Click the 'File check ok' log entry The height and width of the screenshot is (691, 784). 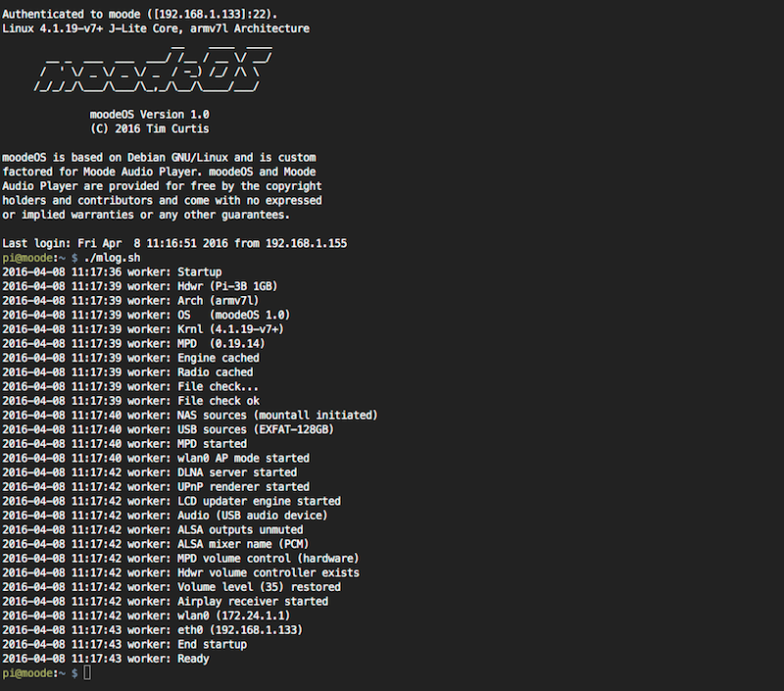pos(131,401)
